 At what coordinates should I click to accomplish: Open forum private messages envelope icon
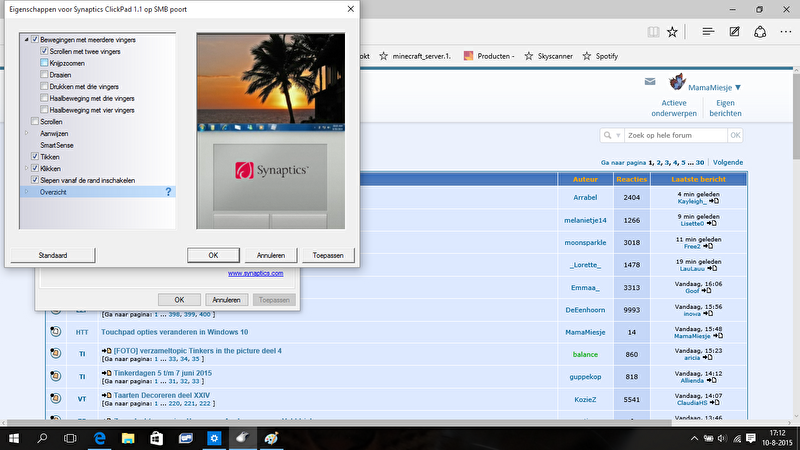650,82
